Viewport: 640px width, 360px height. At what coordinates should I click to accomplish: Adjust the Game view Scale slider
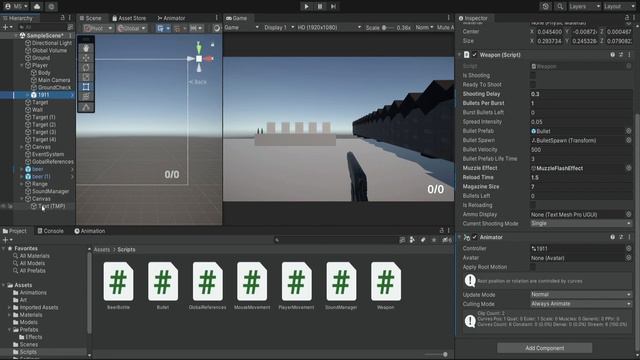388,28
